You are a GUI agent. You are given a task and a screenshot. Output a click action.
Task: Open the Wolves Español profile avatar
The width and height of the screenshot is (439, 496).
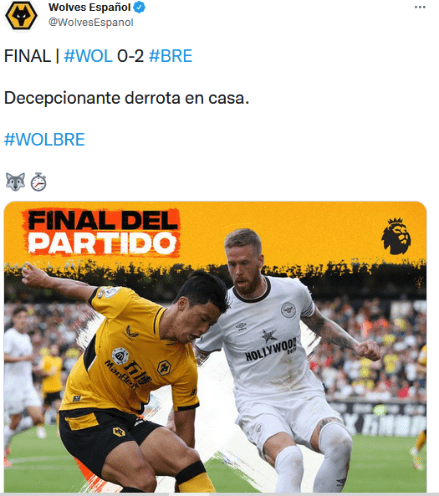click(21, 16)
